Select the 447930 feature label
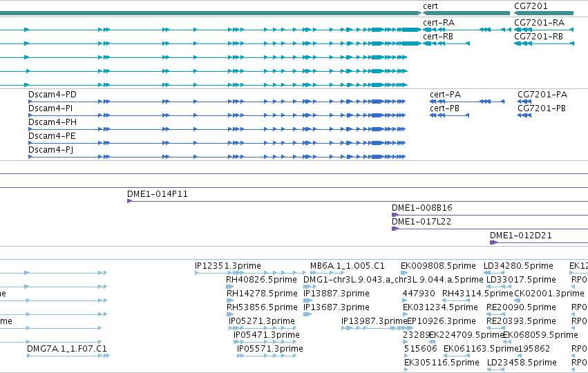Viewport: 588px width, 373px height. click(419, 294)
